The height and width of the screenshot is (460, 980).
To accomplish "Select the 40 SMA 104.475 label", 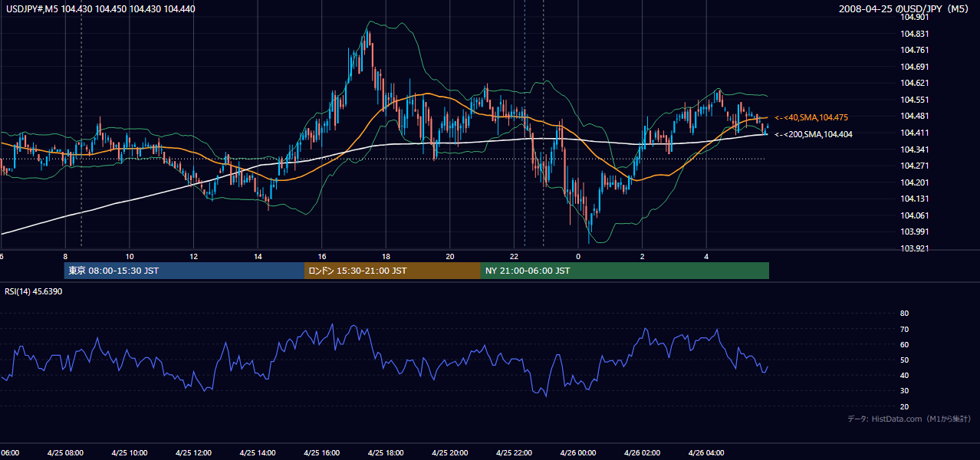I will coord(811,117).
